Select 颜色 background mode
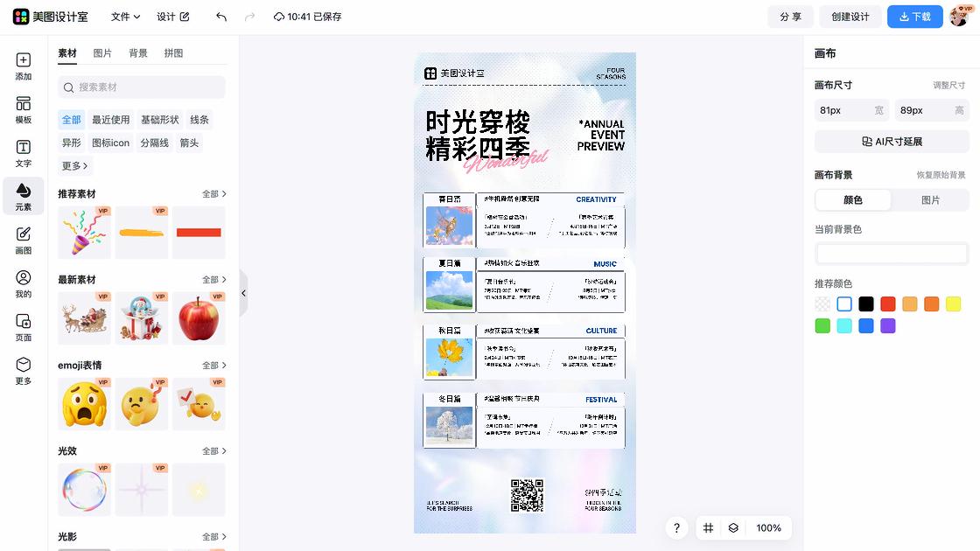980x551 pixels. tap(853, 200)
